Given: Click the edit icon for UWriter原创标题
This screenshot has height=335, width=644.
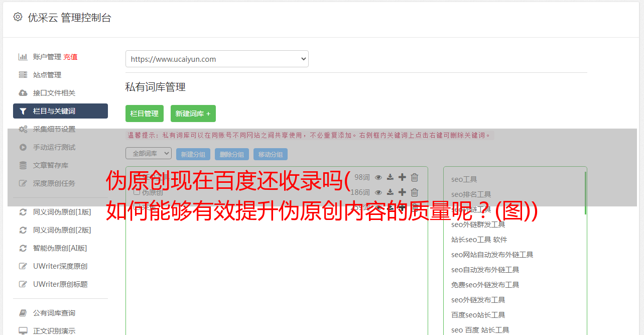Looking at the screenshot, I should [x=23, y=284].
